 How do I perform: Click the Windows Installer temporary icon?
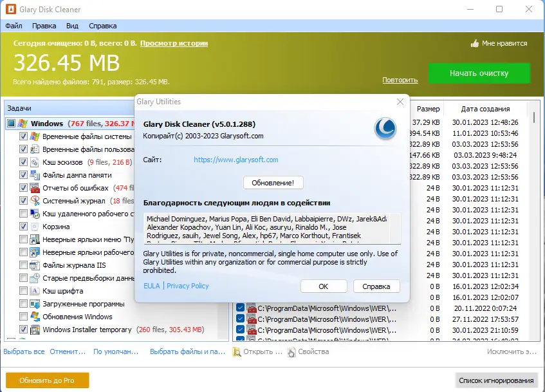click(x=35, y=330)
